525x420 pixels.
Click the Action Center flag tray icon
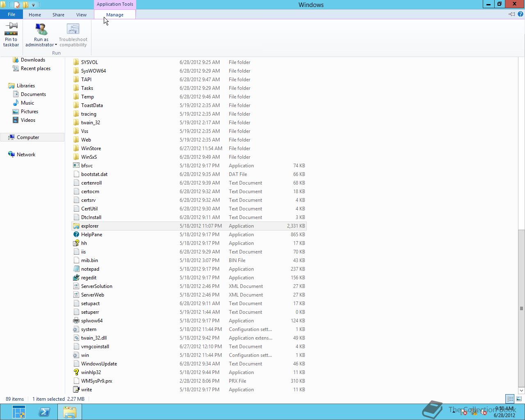(463, 412)
